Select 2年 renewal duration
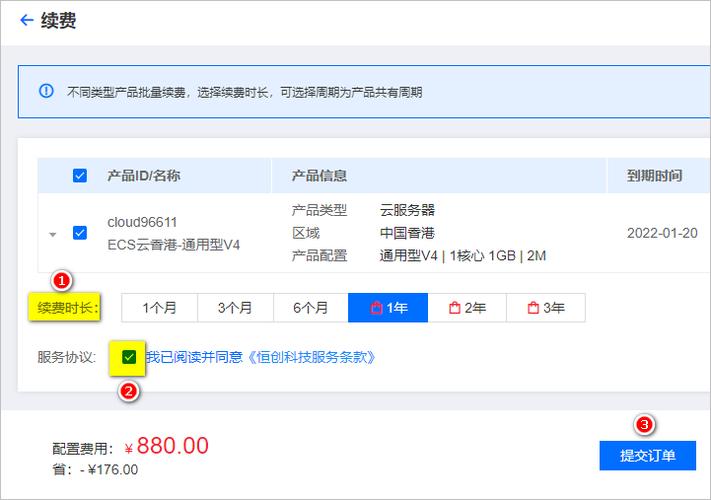The image size is (711, 500). pos(467,308)
